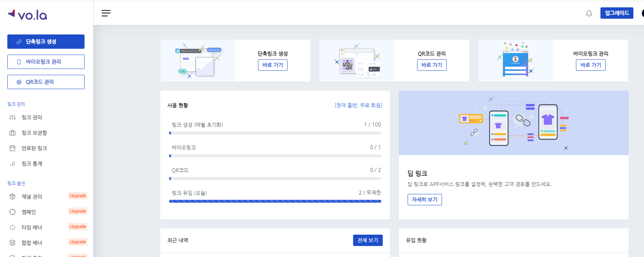Viewport: 644px width, 257px height.
Task: Click the 링크 옵션 section header
Action: pos(16,183)
